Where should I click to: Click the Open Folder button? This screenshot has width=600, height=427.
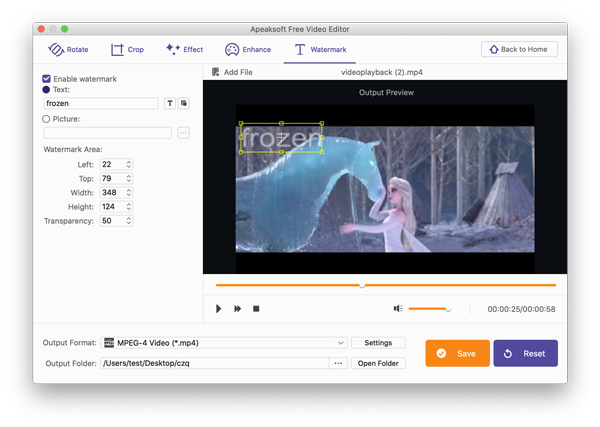tap(378, 363)
